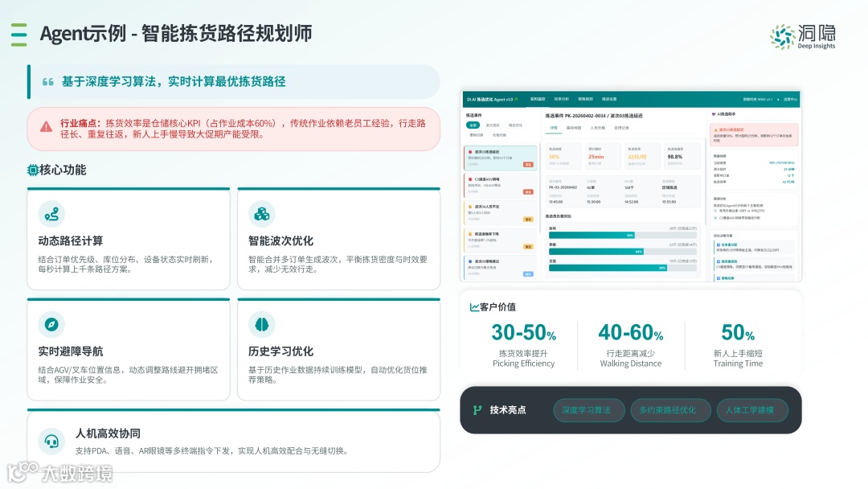Click the 洞隐 Deep Insights logo
This screenshot has width=868, height=489.
coord(803,37)
